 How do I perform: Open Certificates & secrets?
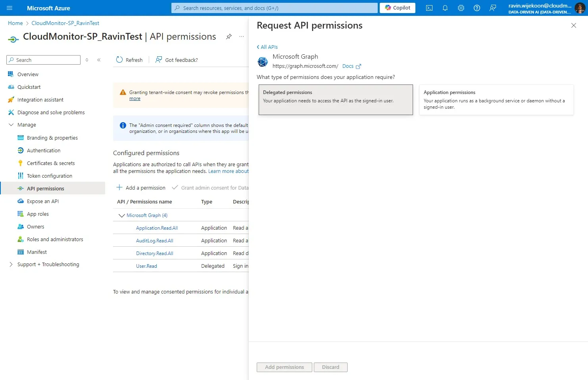(x=51, y=163)
